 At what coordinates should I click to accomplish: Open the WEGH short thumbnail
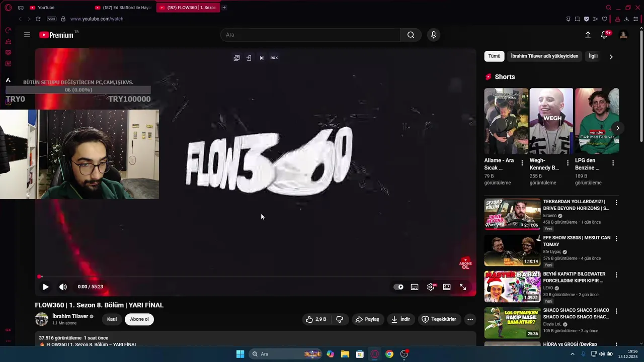pyautogui.click(x=551, y=121)
